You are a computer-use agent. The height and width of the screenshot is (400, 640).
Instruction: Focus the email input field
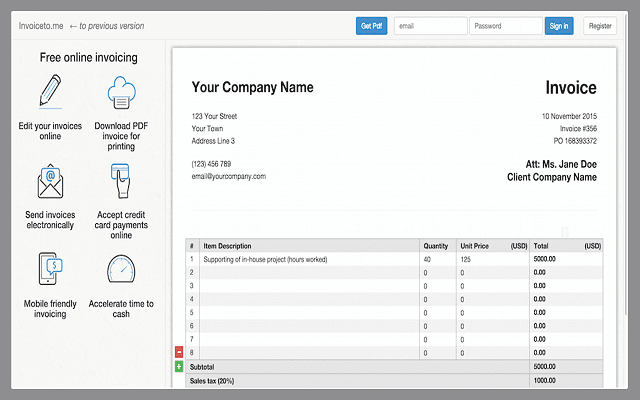pyautogui.click(x=430, y=26)
